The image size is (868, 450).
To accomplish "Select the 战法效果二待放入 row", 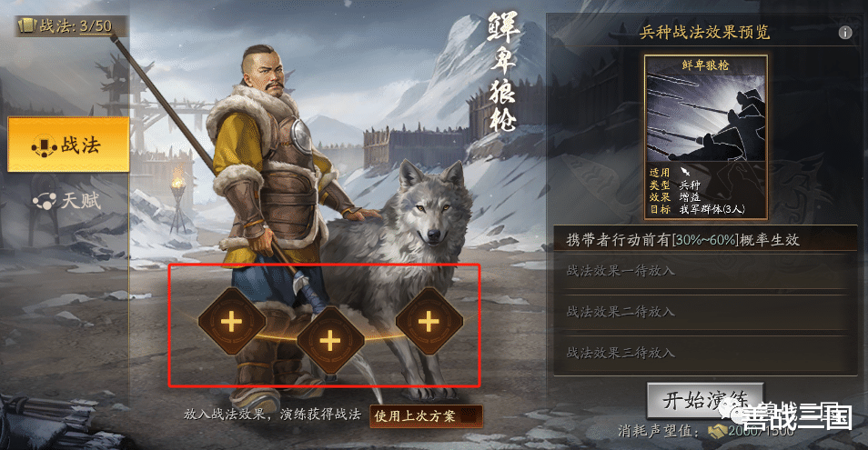I will pos(705,311).
